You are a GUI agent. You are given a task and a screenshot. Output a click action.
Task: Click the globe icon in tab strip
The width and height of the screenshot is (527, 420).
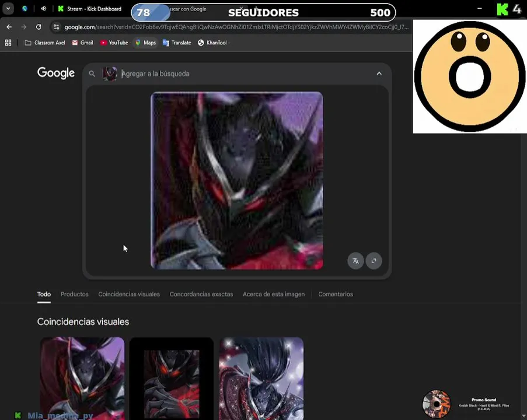tap(25, 9)
